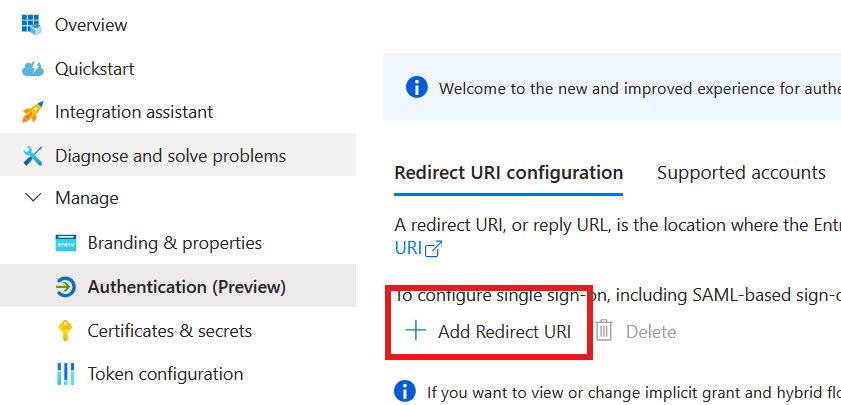Image resolution: width=841 pixels, height=405 pixels.
Task: Switch to the Supported accounts tab
Action: click(x=741, y=173)
